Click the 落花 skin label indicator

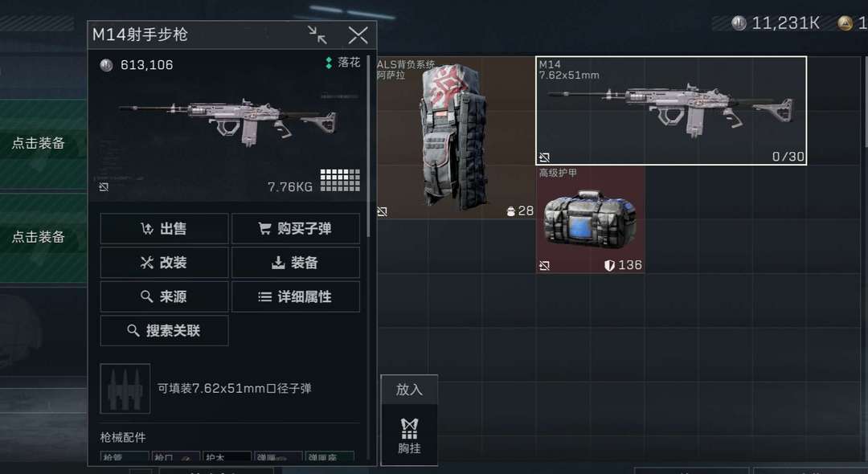[x=343, y=63]
